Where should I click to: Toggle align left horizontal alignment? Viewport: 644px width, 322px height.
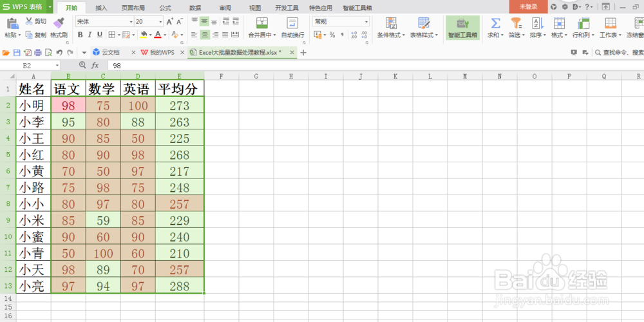pyautogui.click(x=194, y=35)
